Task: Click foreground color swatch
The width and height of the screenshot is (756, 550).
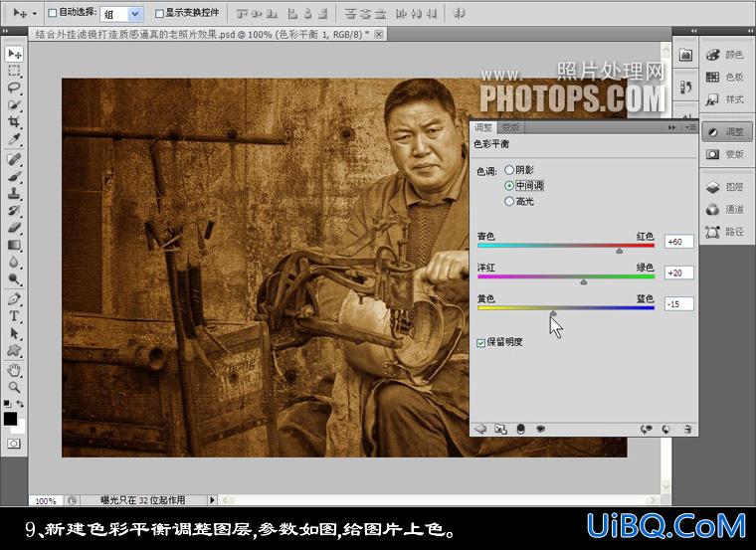Action: (x=10, y=419)
